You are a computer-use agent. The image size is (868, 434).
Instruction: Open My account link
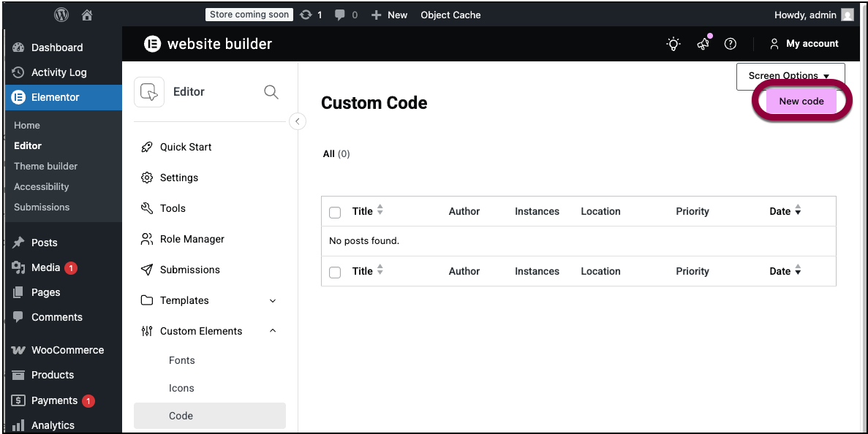[804, 44]
